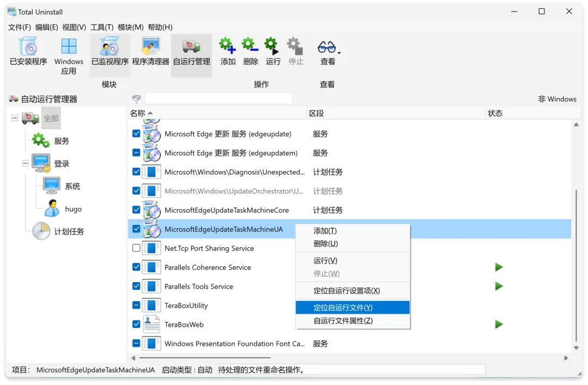
Task: Open the 工具(T) menu
Action: point(102,27)
